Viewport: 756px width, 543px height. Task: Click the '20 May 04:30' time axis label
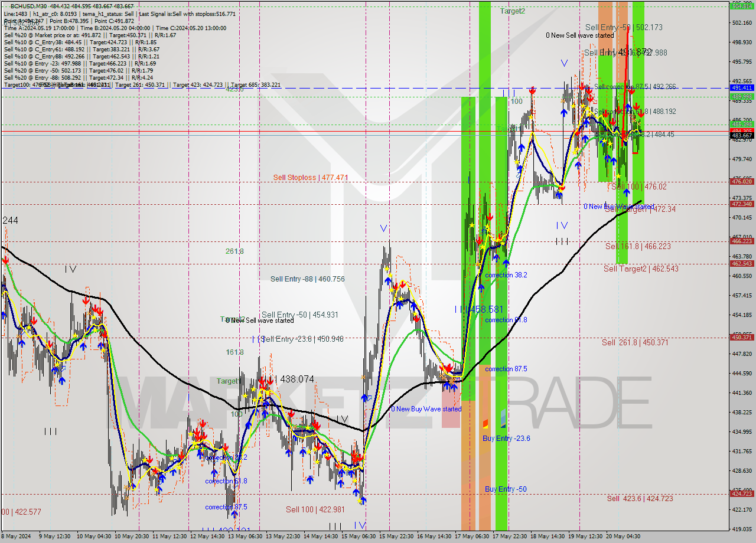[x=624, y=537]
